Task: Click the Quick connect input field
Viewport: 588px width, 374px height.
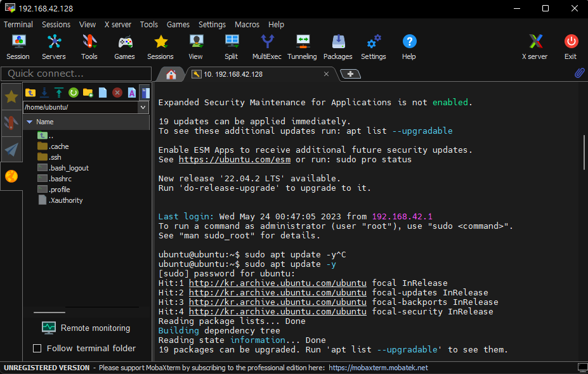Action: coord(76,74)
